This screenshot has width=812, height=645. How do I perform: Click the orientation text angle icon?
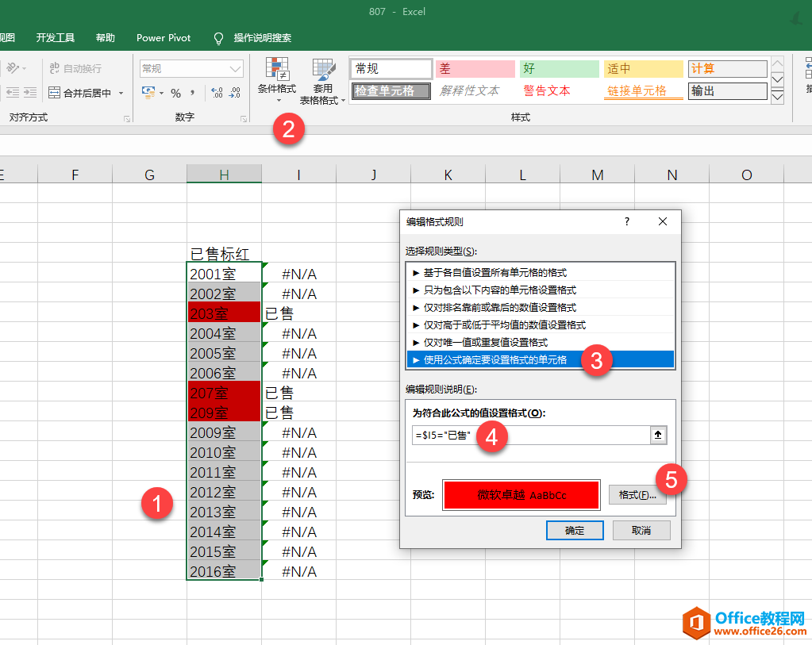13,67
